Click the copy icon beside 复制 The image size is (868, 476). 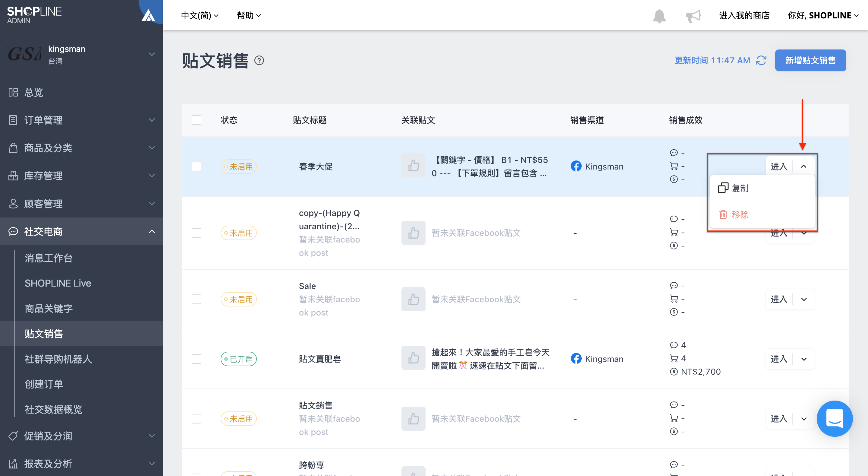723,188
